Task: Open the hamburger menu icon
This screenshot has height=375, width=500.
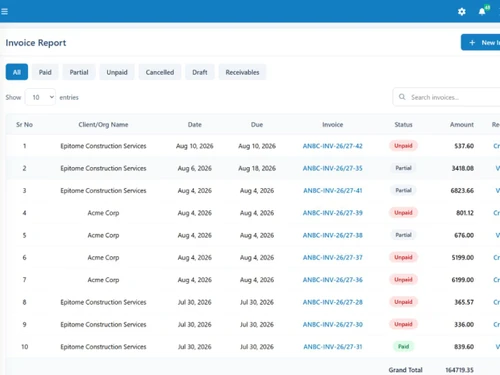Action: tap(4, 12)
